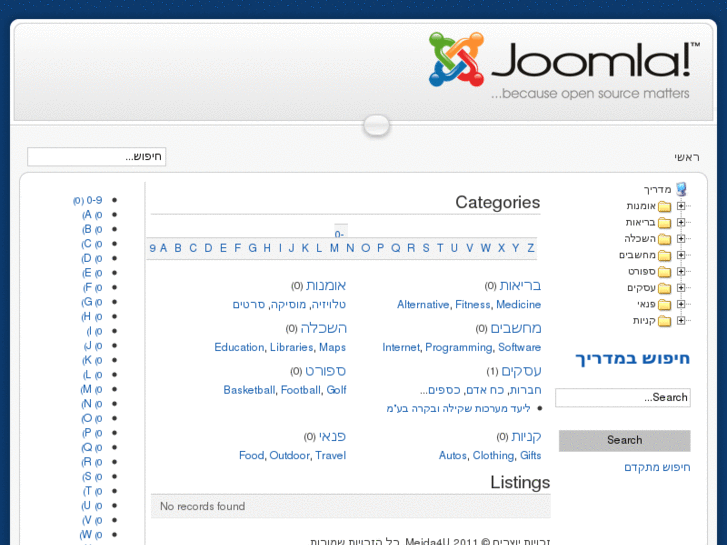The height and width of the screenshot is (545, 727).
Task: Open the Autos subcategory link
Action: click(x=453, y=455)
